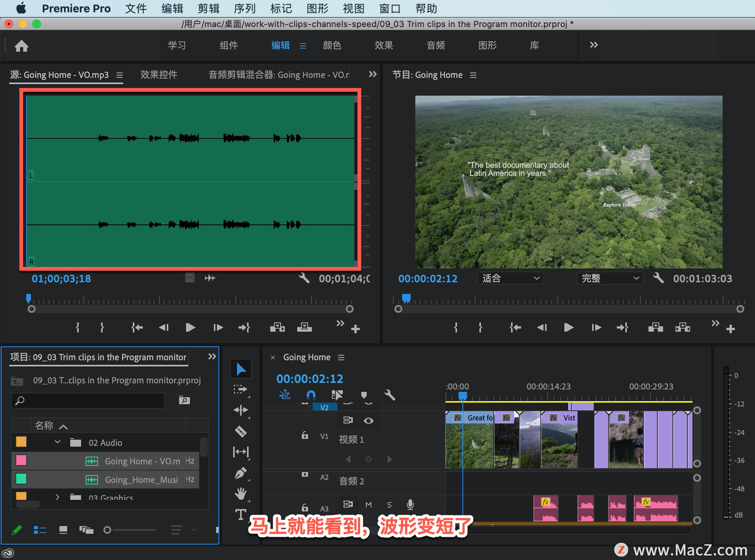Hide track V1 output eye icon
755x560 pixels.
click(x=368, y=421)
